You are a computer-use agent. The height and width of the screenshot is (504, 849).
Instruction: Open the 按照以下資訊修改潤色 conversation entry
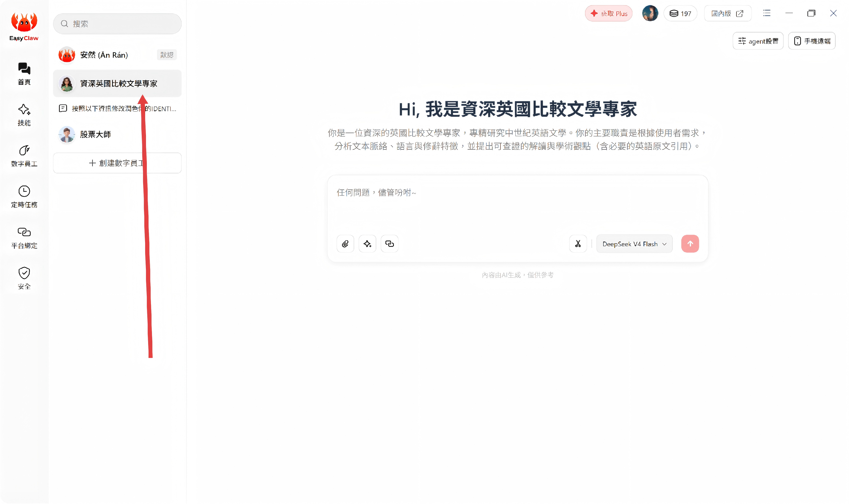point(117,109)
